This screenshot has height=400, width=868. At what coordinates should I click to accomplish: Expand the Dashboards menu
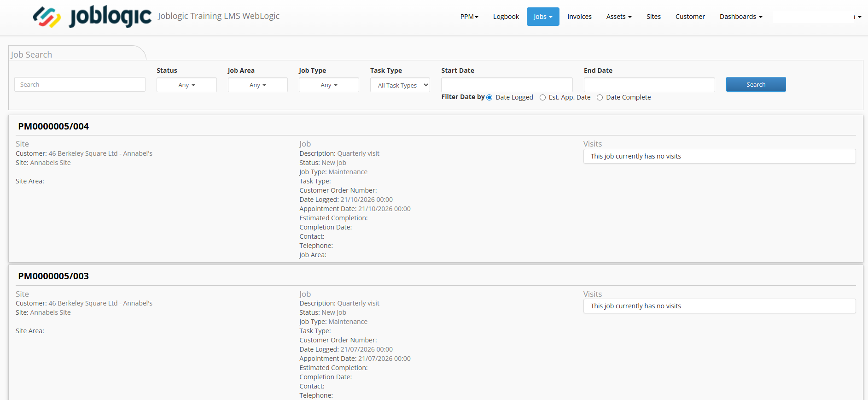click(x=741, y=17)
